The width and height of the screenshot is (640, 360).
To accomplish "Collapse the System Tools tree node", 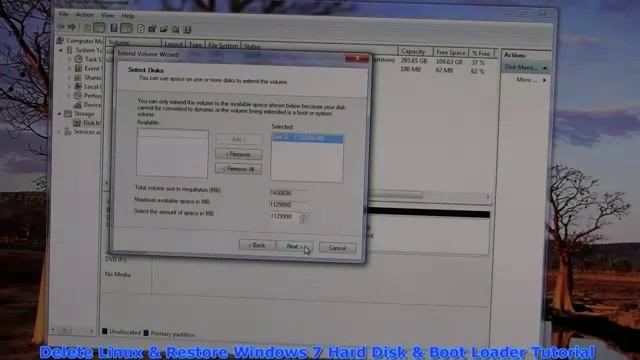I will coord(61,50).
